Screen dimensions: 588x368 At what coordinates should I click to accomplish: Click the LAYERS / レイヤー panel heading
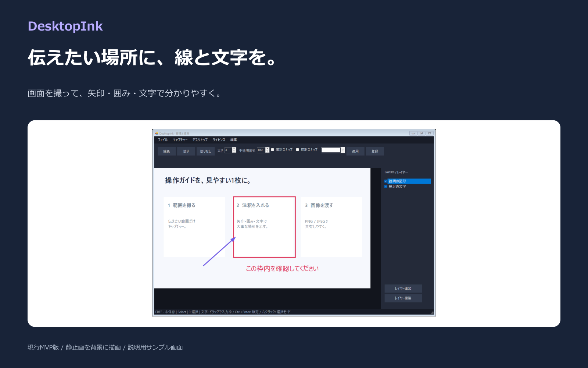point(396,172)
